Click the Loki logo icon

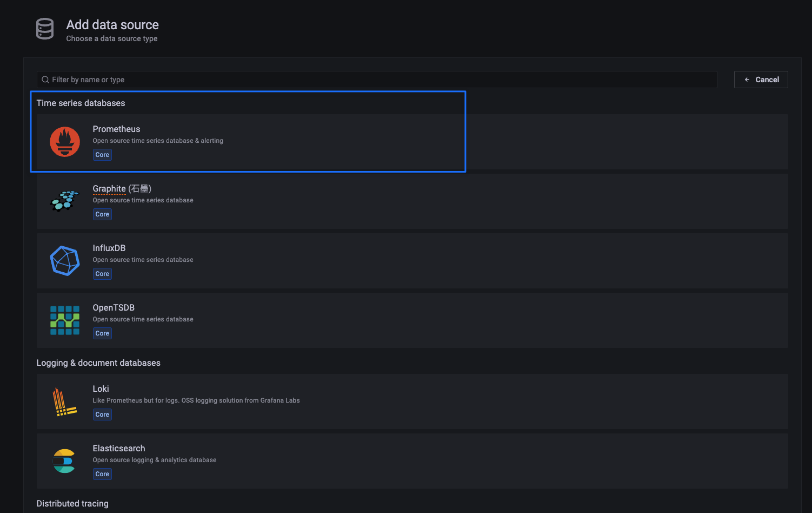coord(65,402)
